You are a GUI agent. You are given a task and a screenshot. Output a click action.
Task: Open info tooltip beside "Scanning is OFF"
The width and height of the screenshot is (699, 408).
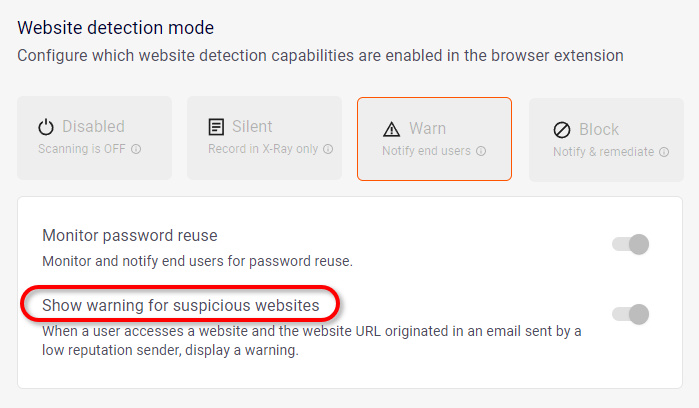pos(136,149)
